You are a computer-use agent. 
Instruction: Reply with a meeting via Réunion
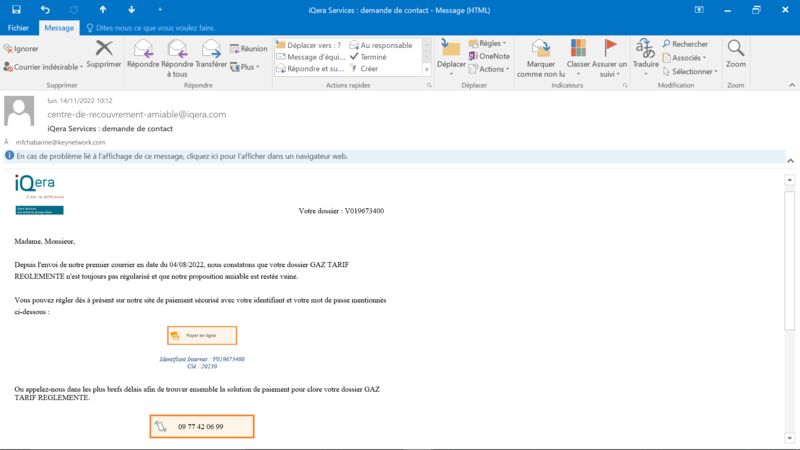coord(248,48)
